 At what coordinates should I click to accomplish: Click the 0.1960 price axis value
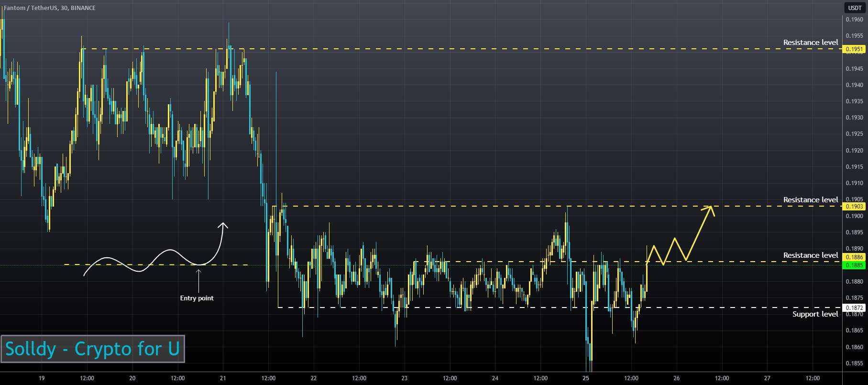(x=854, y=20)
